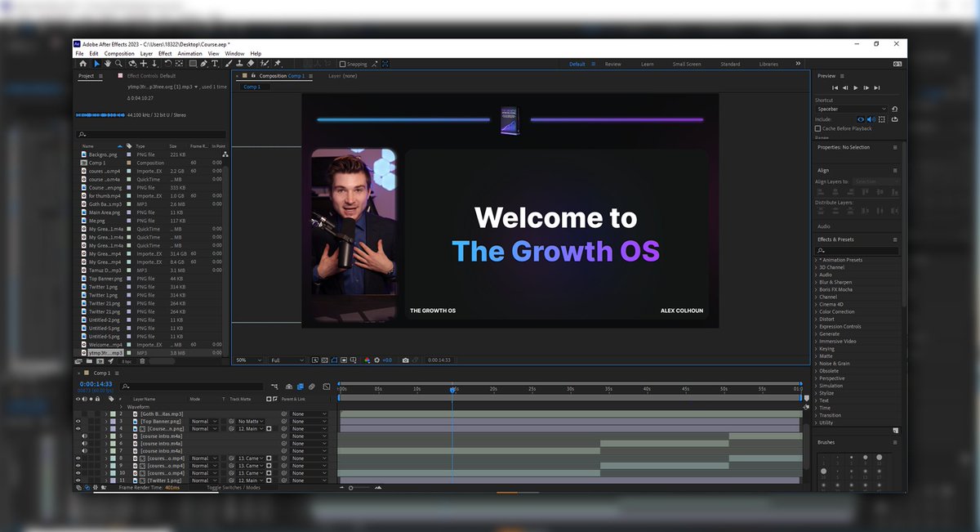
Task: Open the Learn workspace
Action: tap(647, 64)
